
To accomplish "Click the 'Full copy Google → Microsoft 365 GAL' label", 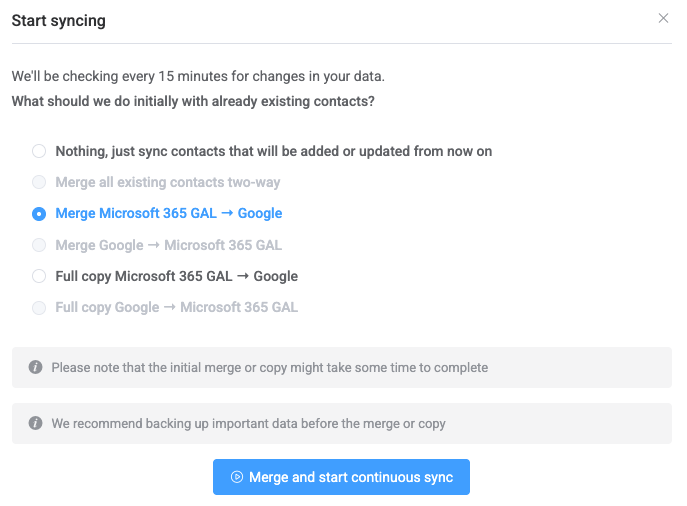I will (x=177, y=308).
